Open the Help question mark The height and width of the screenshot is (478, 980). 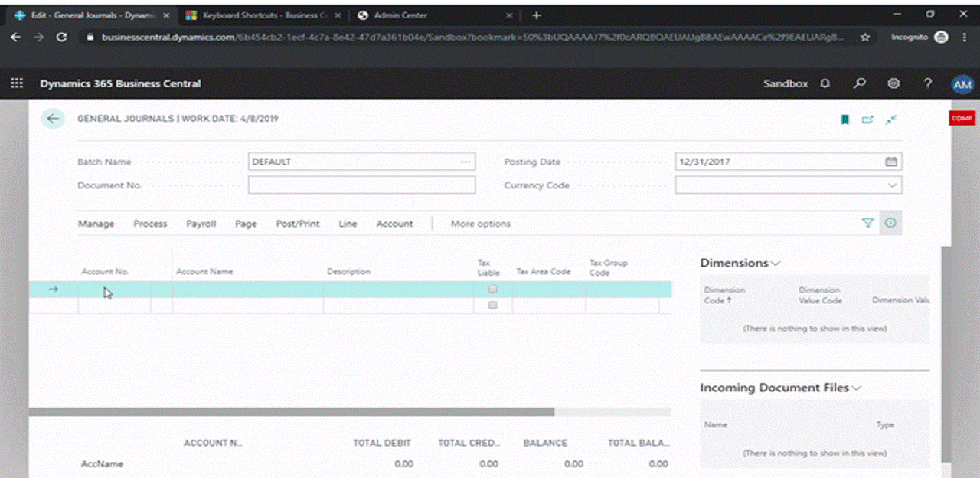pyautogui.click(x=928, y=83)
